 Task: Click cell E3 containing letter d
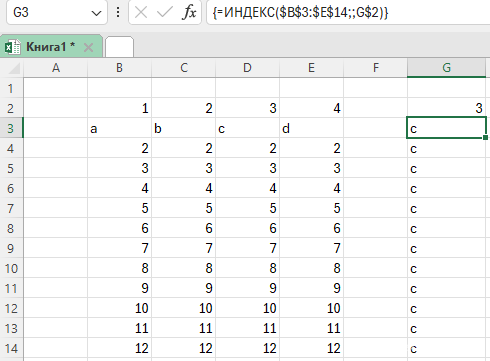tap(311, 128)
